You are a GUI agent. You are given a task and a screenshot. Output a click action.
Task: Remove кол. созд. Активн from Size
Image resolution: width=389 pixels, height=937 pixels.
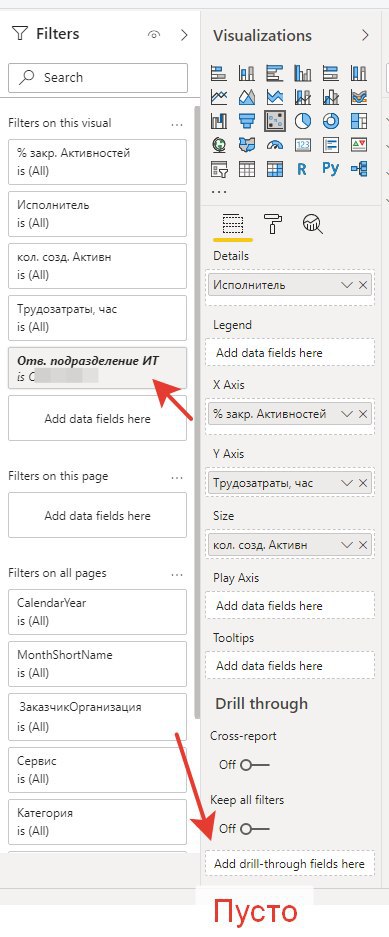click(363, 544)
